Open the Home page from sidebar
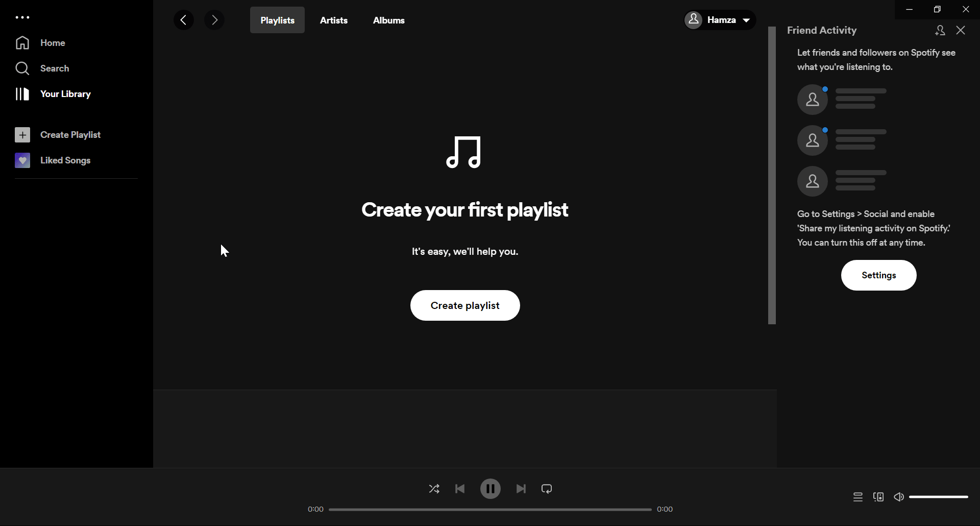 coord(53,43)
